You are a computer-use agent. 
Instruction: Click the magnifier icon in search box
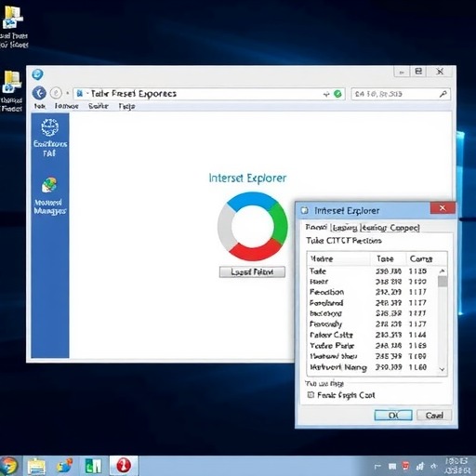click(443, 94)
